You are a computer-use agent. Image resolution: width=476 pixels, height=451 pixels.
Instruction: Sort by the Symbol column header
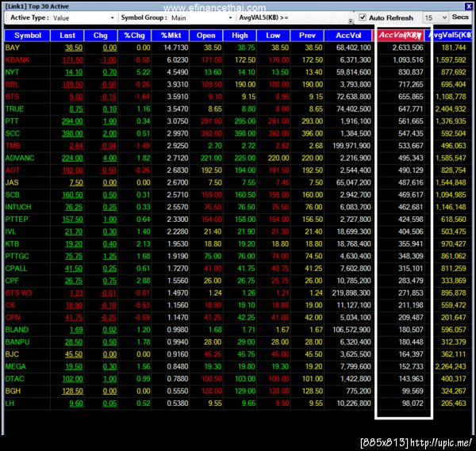(27, 36)
